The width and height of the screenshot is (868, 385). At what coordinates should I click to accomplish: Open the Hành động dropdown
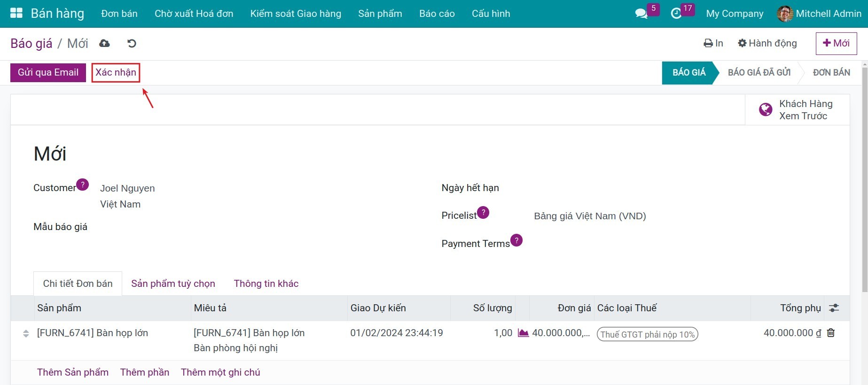[767, 43]
